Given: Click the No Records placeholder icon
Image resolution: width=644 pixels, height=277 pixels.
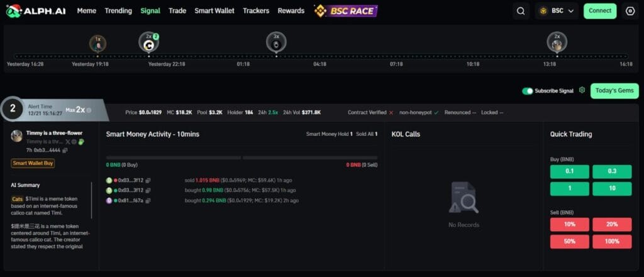Looking at the screenshot, I should 464,198.
